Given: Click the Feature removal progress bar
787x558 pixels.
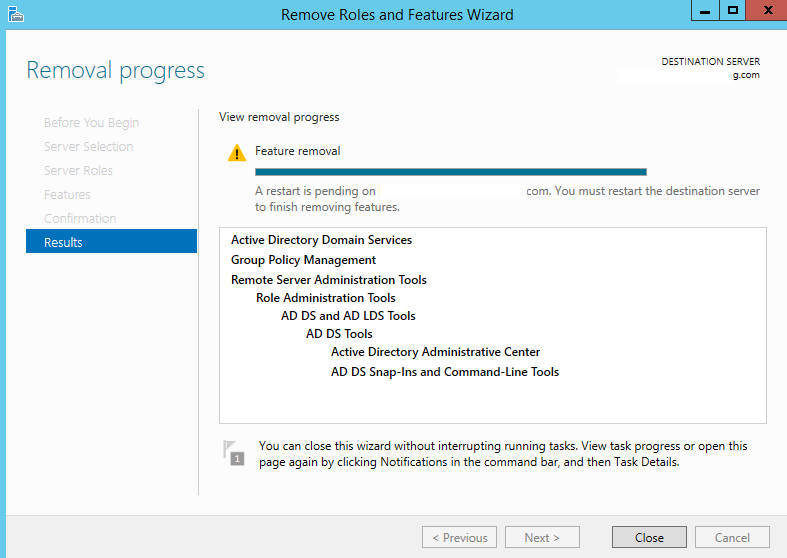Looking at the screenshot, I should point(451,172).
